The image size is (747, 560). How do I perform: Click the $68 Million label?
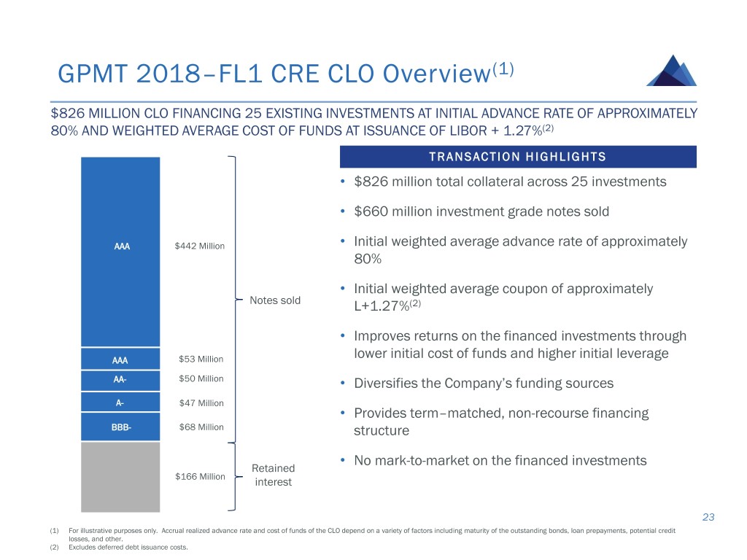[201, 427]
